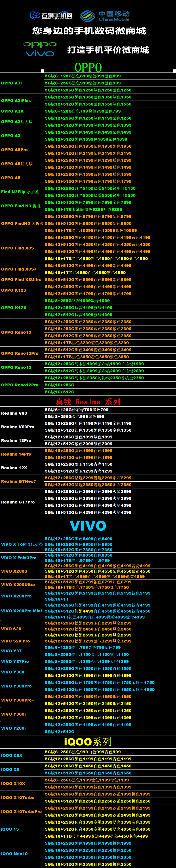Select the OPPO Find N3 折叠 model cell
The height and width of the screenshot is (868, 176).
point(22,206)
